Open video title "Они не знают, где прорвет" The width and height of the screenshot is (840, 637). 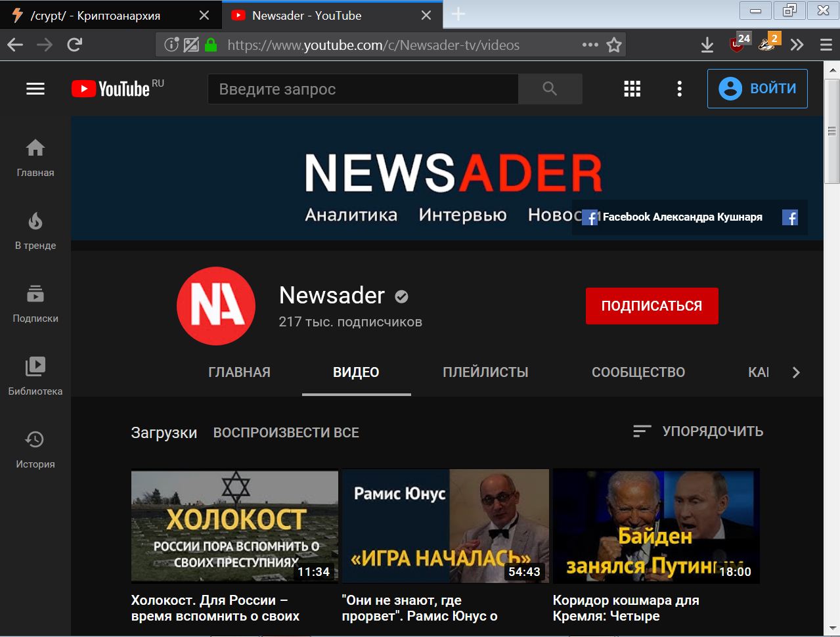(x=420, y=608)
